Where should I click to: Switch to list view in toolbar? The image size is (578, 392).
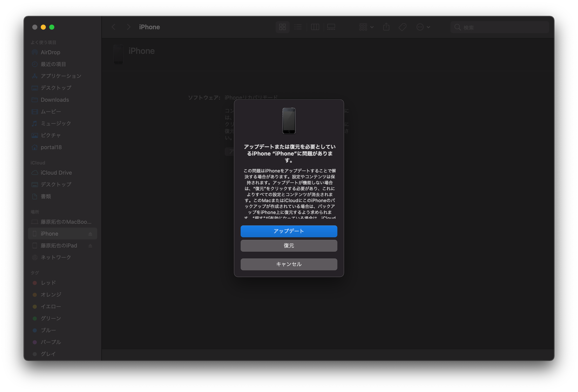pyautogui.click(x=298, y=27)
